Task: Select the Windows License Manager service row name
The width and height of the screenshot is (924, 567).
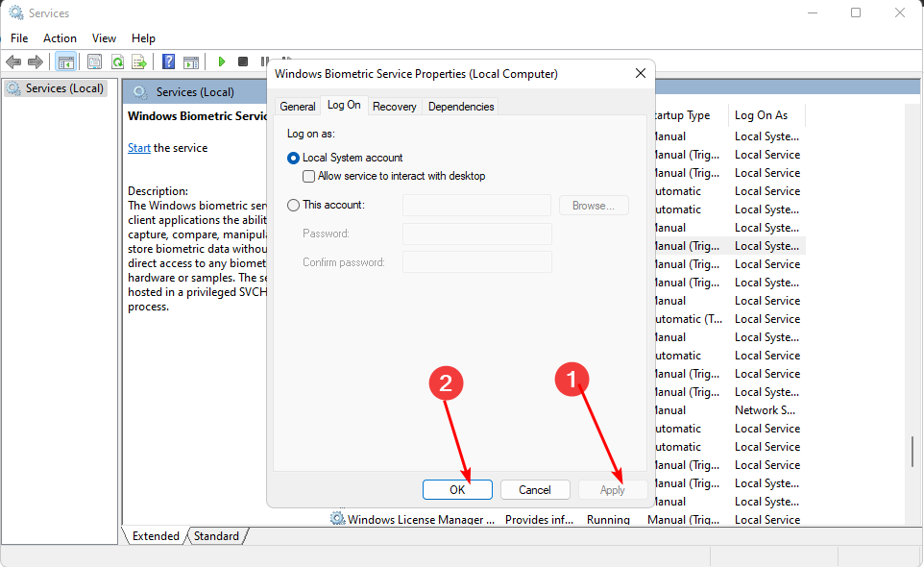Action: [421, 519]
